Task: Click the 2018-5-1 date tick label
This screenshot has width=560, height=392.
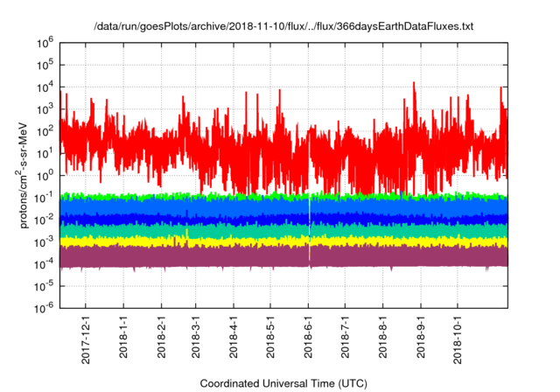Action: point(270,336)
